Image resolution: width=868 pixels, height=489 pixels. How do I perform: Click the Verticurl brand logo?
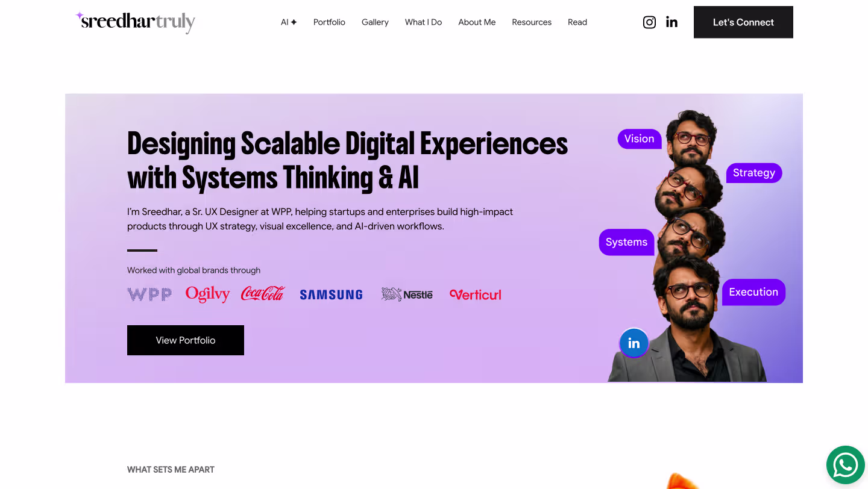(476, 294)
